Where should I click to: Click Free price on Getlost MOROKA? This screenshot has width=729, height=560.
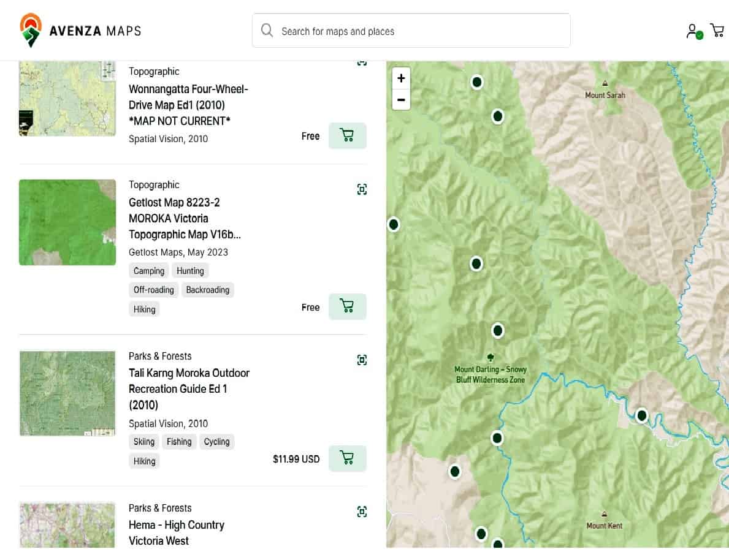click(310, 307)
